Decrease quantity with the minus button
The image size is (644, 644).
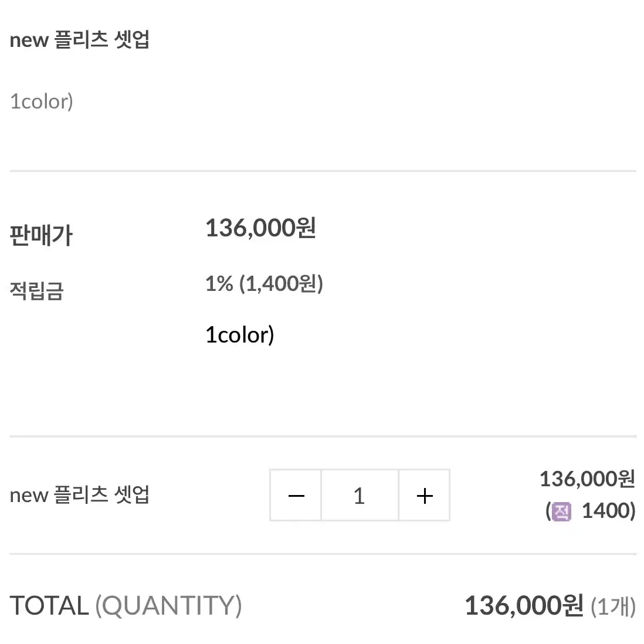(296, 496)
